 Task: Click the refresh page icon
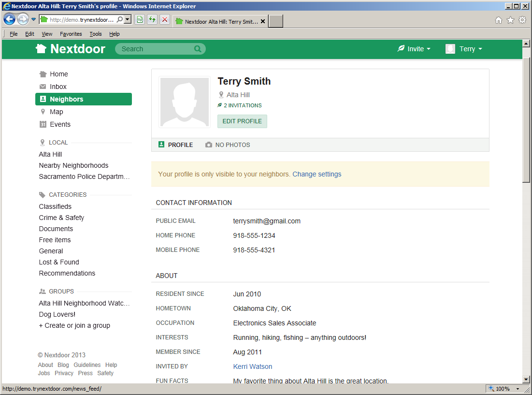152,19
